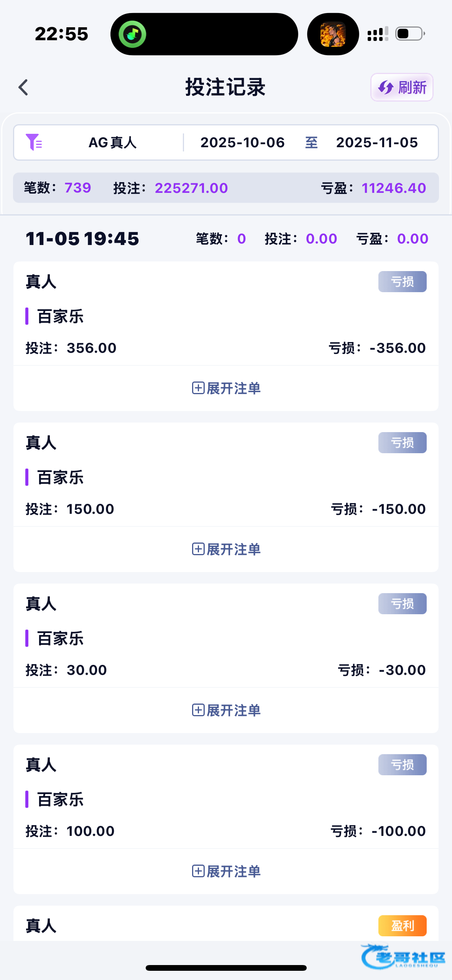The image size is (452, 980).
Task: Open the AG真人 platform selector
Action: point(112,143)
